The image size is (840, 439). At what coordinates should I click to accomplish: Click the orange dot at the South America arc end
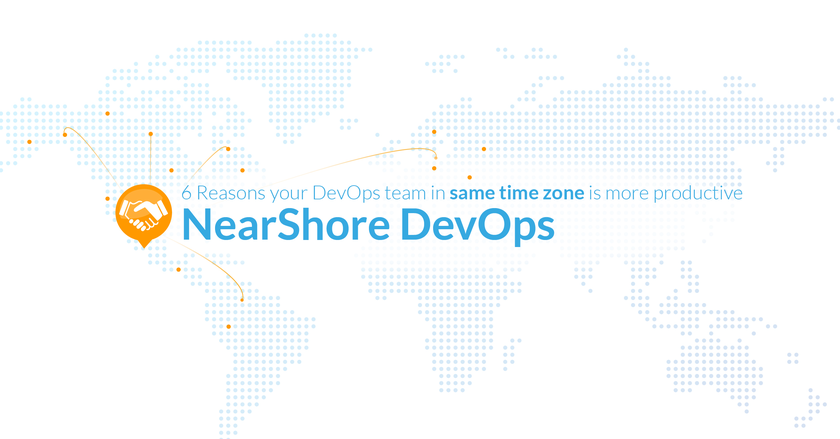(x=242, y=298)
